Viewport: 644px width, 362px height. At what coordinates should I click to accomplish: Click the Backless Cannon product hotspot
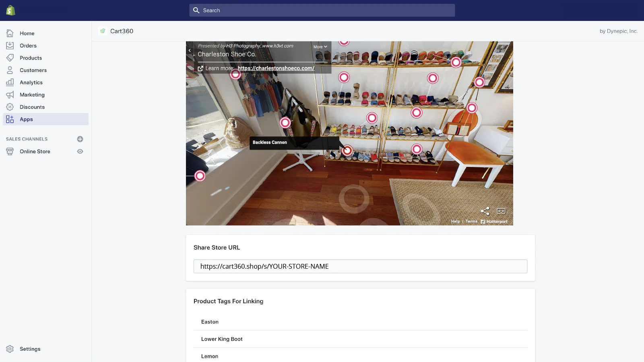tap(347, 150)
